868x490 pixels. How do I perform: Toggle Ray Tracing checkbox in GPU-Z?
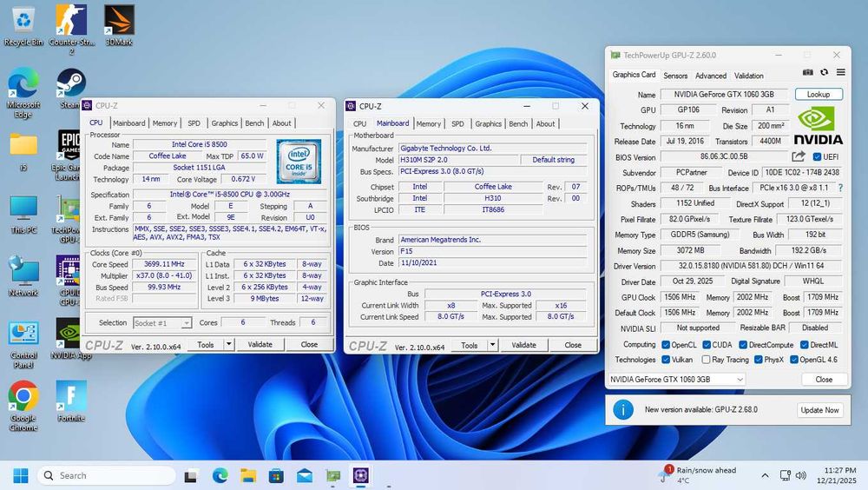click(706, 360)
